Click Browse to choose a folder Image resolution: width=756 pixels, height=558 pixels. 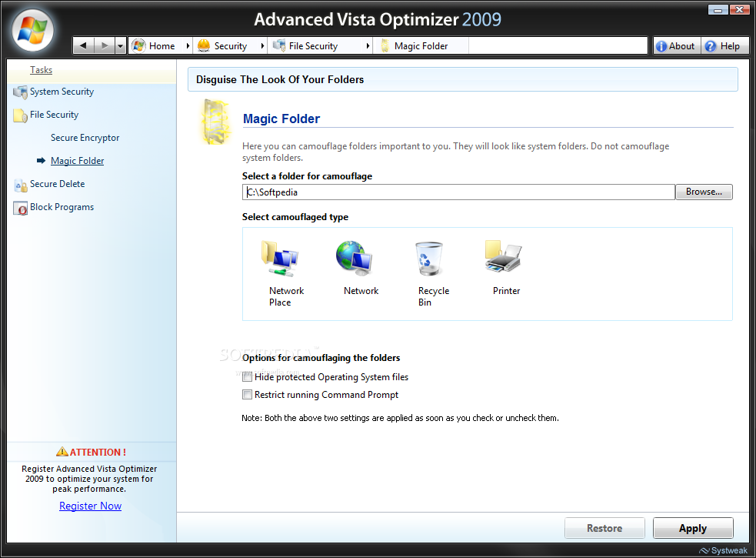[x=704, y=192]
